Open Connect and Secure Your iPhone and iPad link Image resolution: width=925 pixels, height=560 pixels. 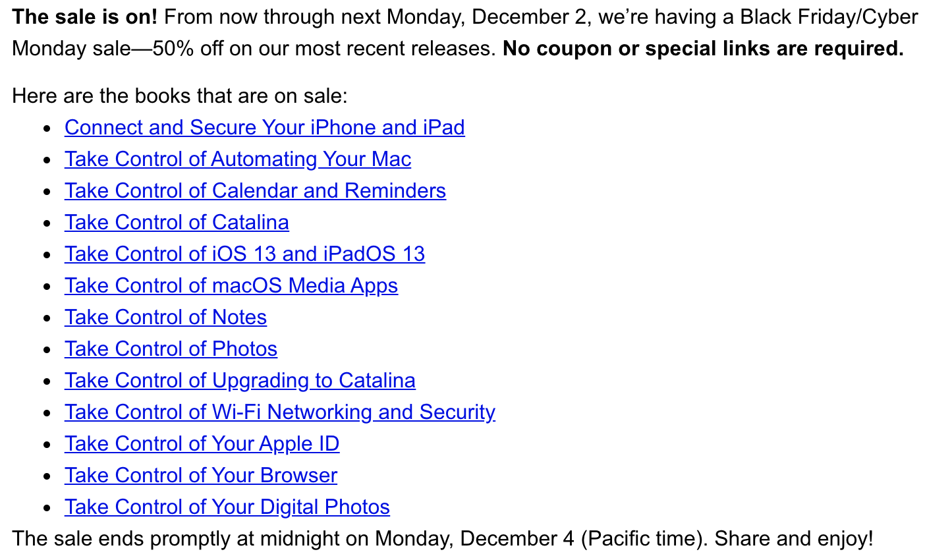click(265, 127)
